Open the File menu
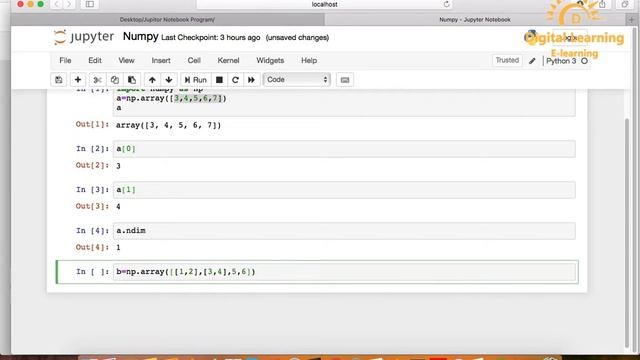The height and width of the screenshot is (360, 640). click(65, 60)
